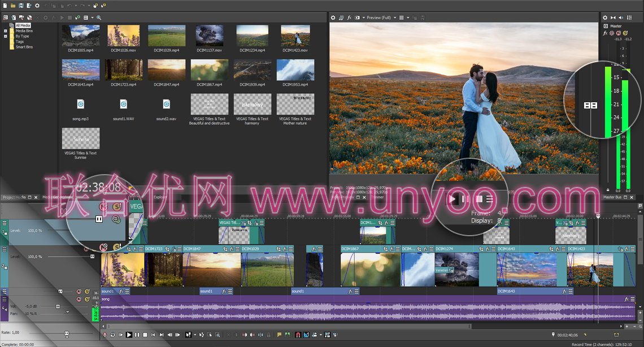Click the Save project icon in top toolbar
Image resolution: width=644 pixels, height=347 pixels.
point(21,5)
